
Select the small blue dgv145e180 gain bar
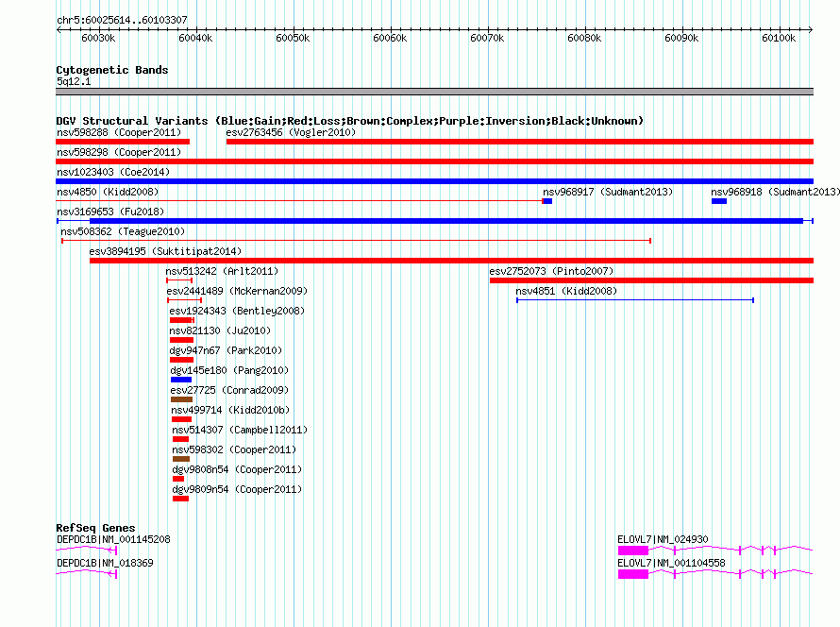(x=181, y=380)
